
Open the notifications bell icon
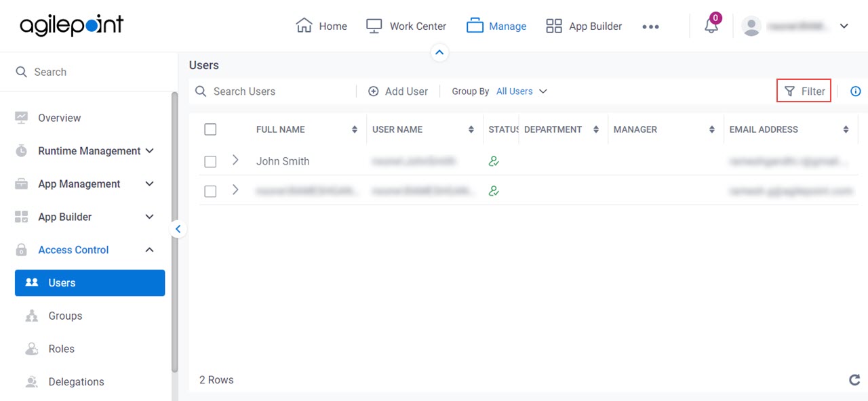click(x=711, y=26)
